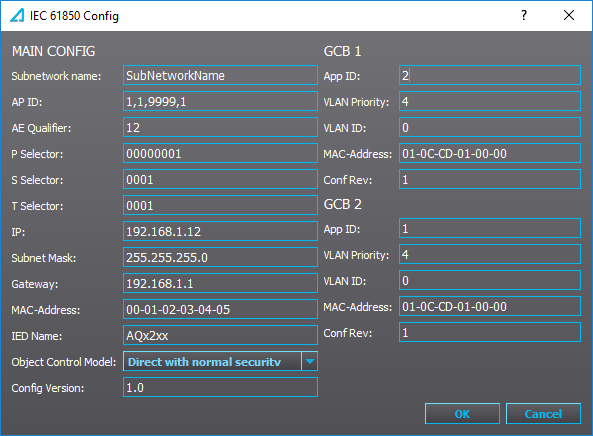Click the P Selector label

point(37,154)
